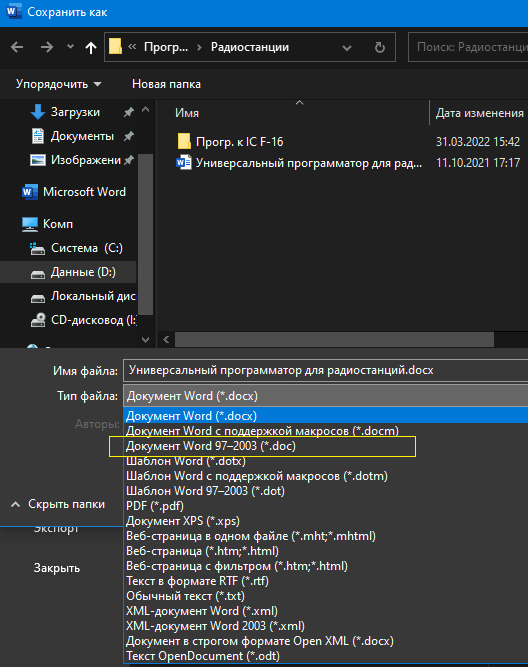Image resolution: width=528 pixels, height=667 pixels.
Task: Select the Универсальный программатор Word file
Action: coord(309,163)
